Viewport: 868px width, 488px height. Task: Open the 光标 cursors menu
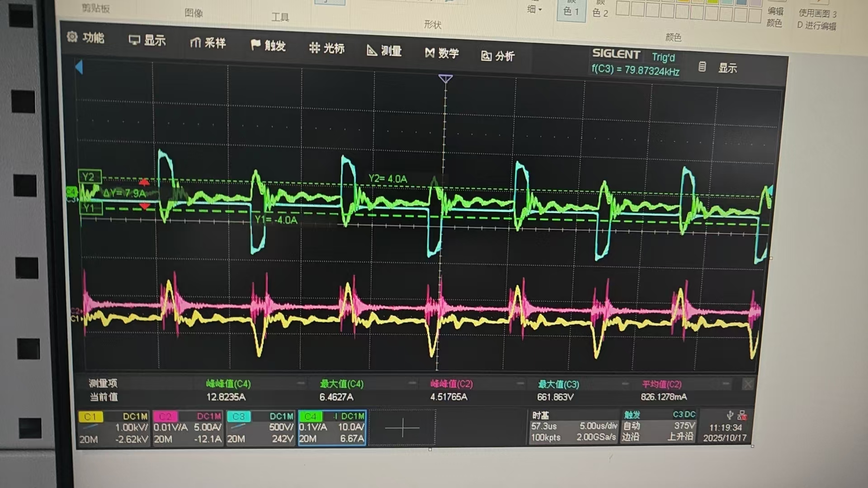327,48
